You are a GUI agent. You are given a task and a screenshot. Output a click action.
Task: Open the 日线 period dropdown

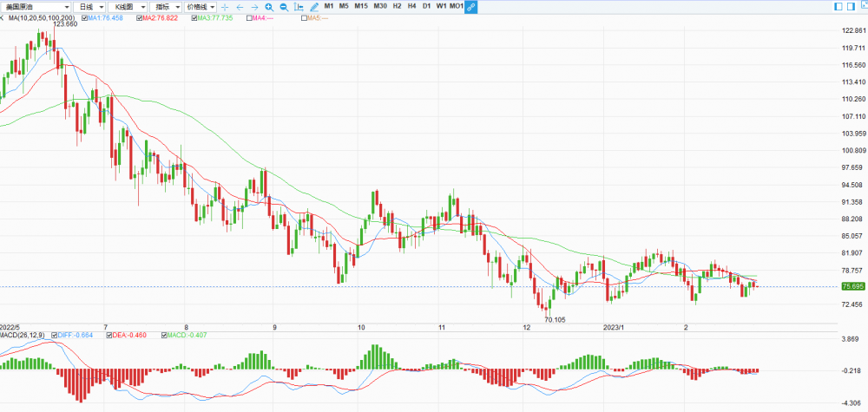90,7
